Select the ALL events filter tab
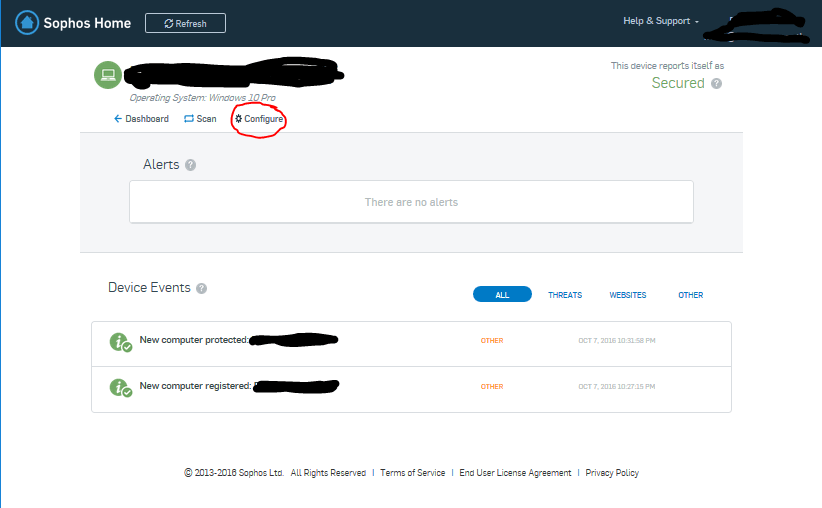Image resolution: width=822 pixels, height=508 pixels. click(502, 295)
